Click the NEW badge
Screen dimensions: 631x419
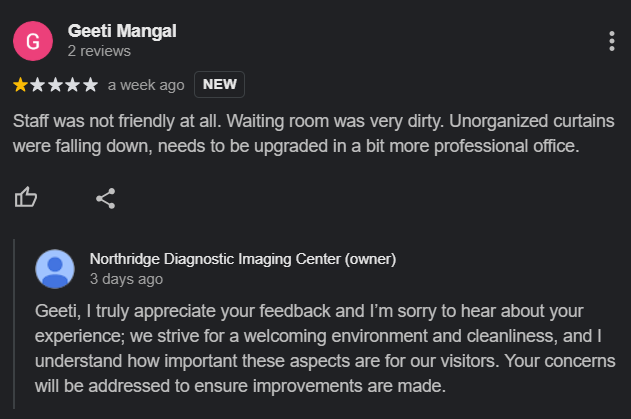coord(219,85)
